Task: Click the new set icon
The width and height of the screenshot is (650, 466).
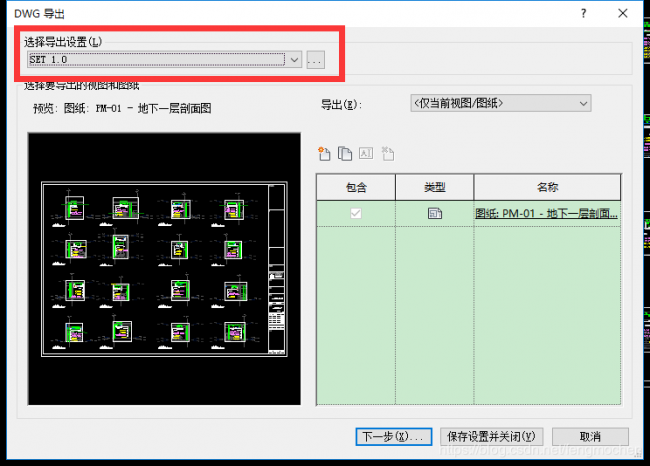Action: coord(324,153)
